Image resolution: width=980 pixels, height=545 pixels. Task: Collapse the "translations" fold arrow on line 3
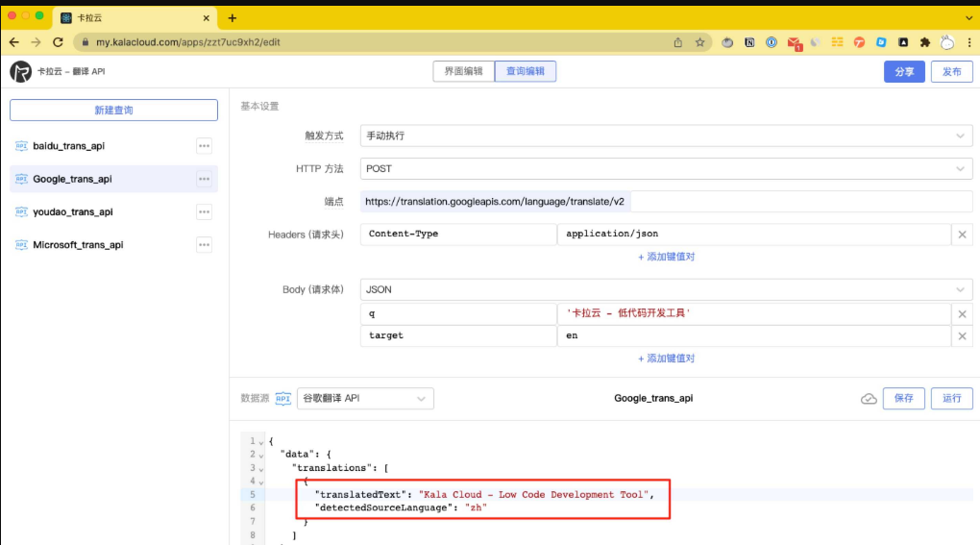(x=261, y=469)
